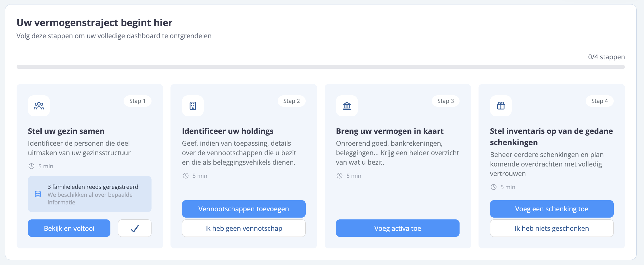This screenshot has height=265, width=644.
Task: Click the Stap 1 badge
Action: coord(137,101)
